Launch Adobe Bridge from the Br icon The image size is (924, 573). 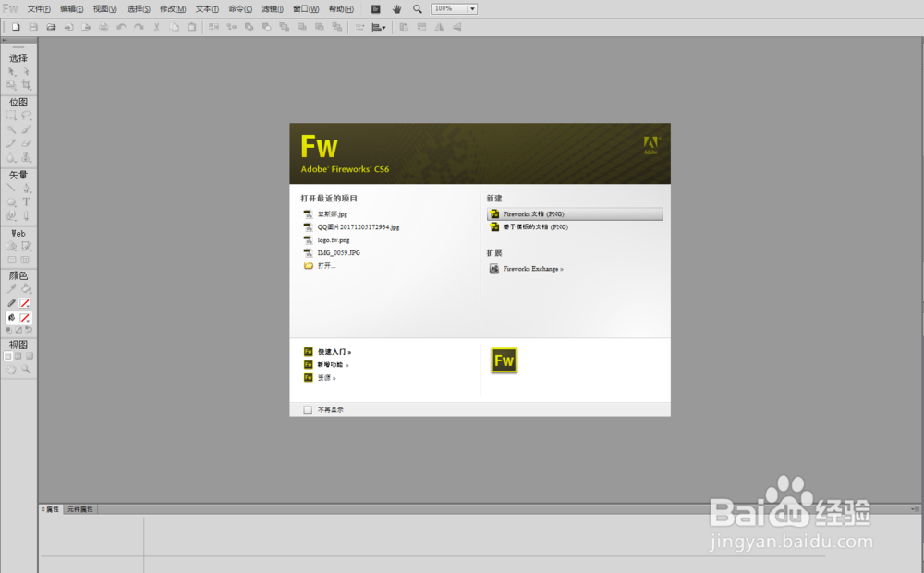(x=376, y=9)
